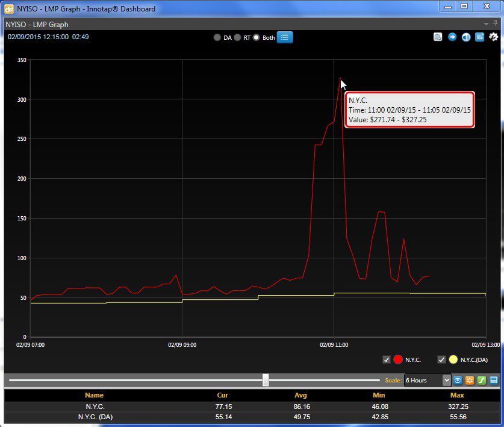Click the blue eye icon beside the Scale dropdown
This screenshot has height=427, width=504.
coord(458,381)
